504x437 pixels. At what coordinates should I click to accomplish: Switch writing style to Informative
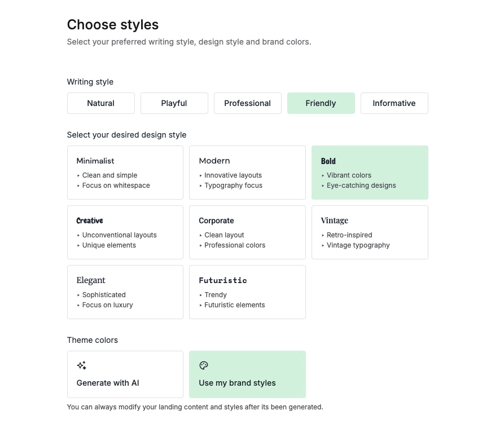click(394, 103)
